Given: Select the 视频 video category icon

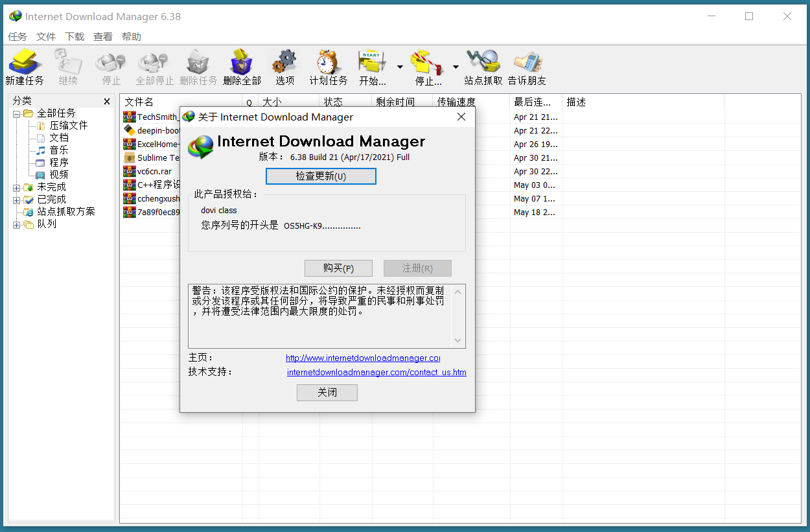Looking at the screenshot, I should [41, 175].
